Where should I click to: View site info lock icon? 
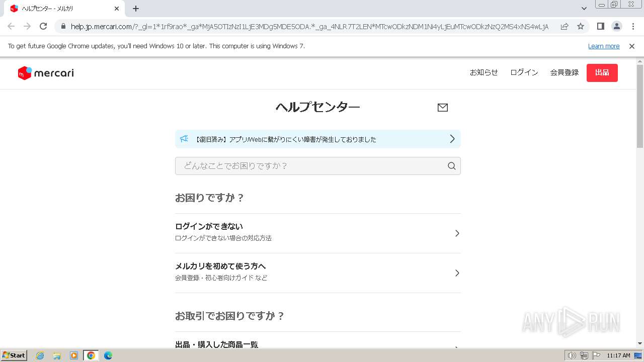63,27
